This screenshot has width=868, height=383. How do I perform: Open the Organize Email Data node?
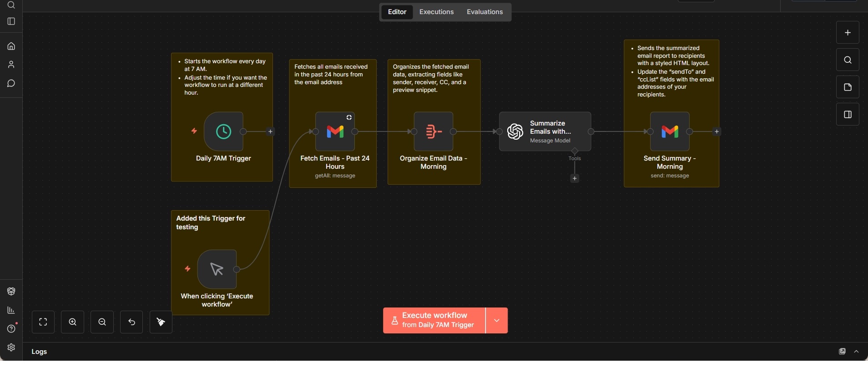[433, 131]
